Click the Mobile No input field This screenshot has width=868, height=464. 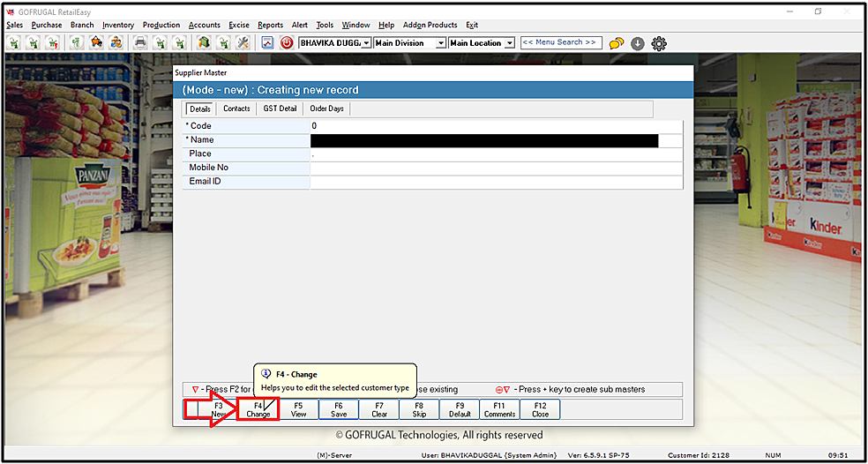coord(497,168)
